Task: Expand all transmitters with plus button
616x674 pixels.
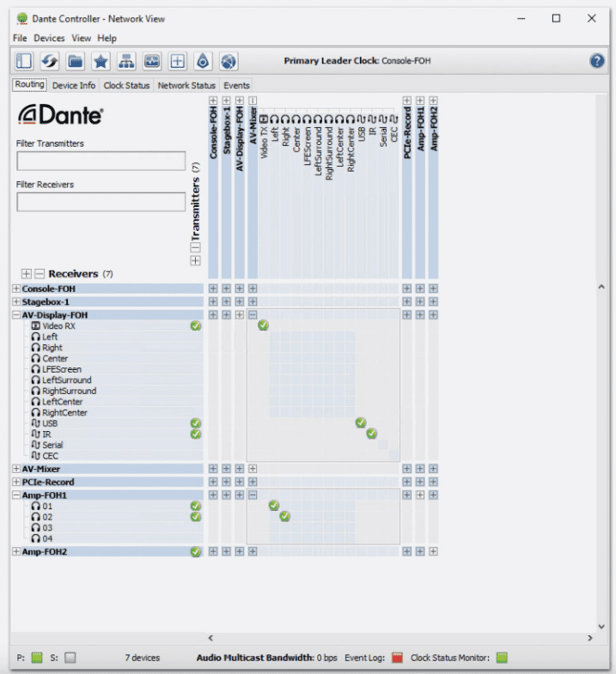Action: [x=195, y=261]
